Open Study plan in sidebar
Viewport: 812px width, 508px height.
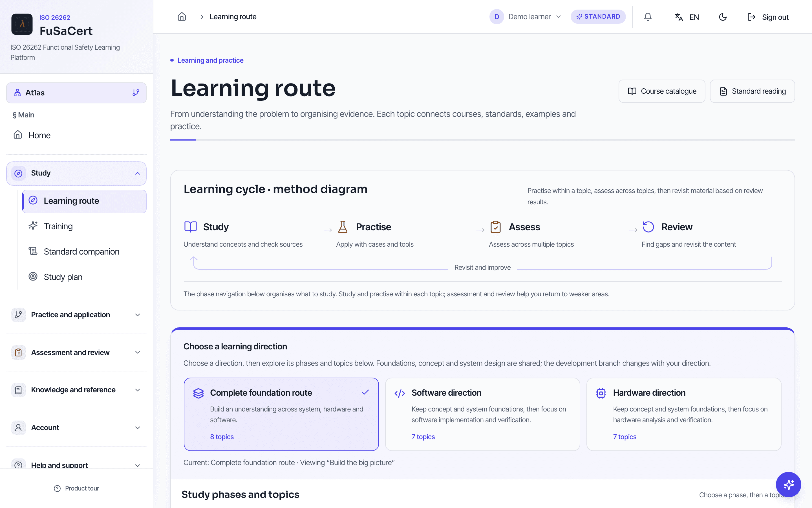click(x=84, y=277)
